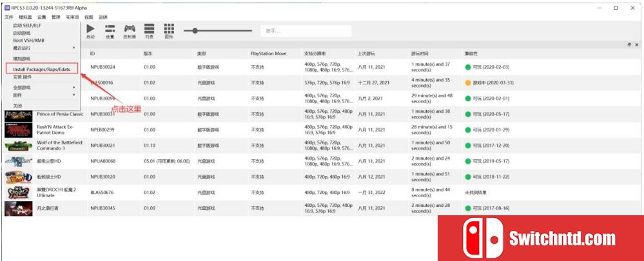The image size is (644, 261).
Task: Click the search (搜寻) input field
Action: tap(306, 31)
